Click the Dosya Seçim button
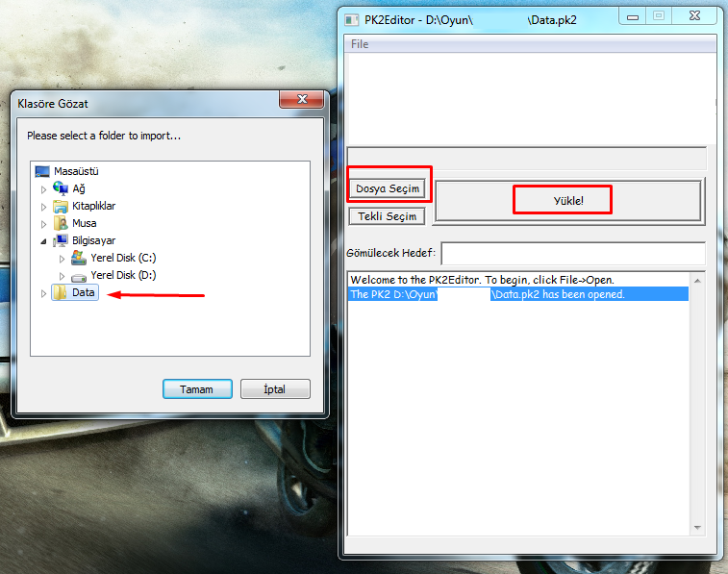Image resolution: width=728 pixels, height=574 pixels. click(x=388, y=188)
